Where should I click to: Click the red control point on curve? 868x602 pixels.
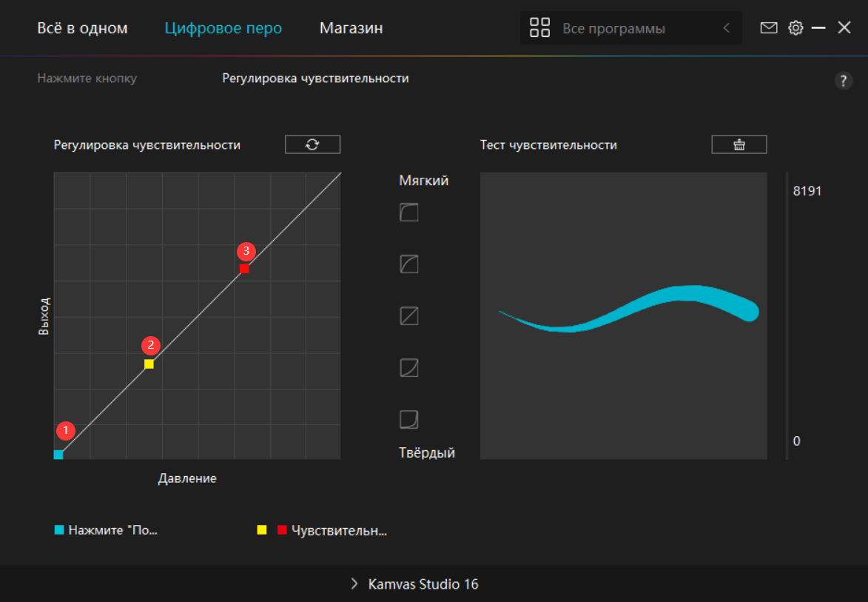(244, 269)
